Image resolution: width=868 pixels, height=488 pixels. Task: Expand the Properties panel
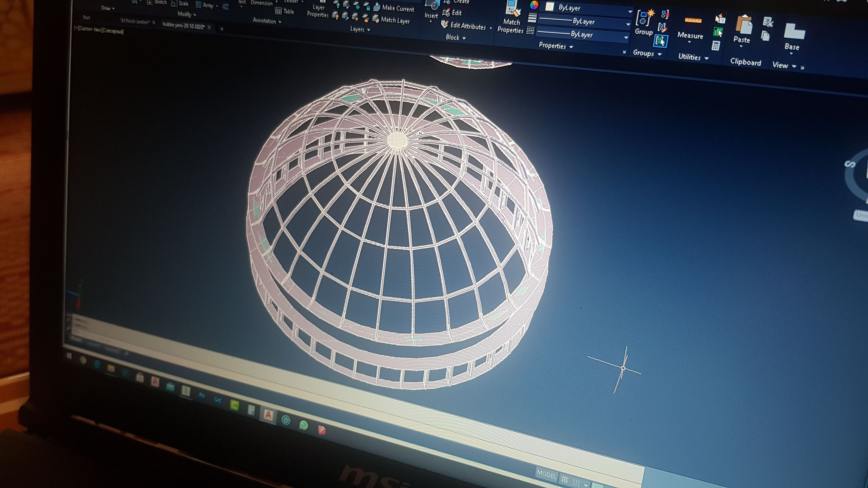[556, 46]
